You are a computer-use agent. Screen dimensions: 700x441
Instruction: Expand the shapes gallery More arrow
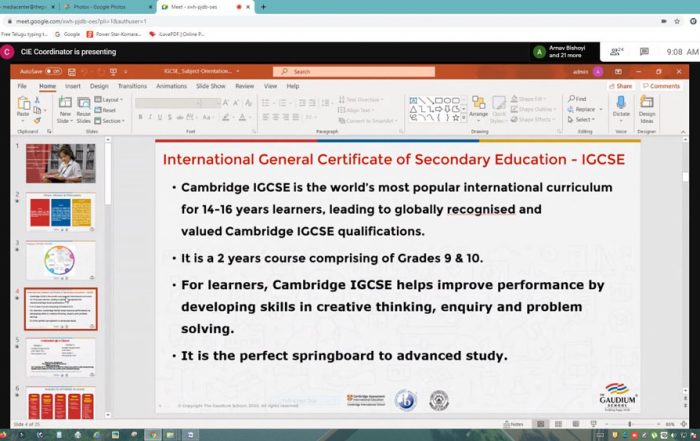(x=464, y=118)
